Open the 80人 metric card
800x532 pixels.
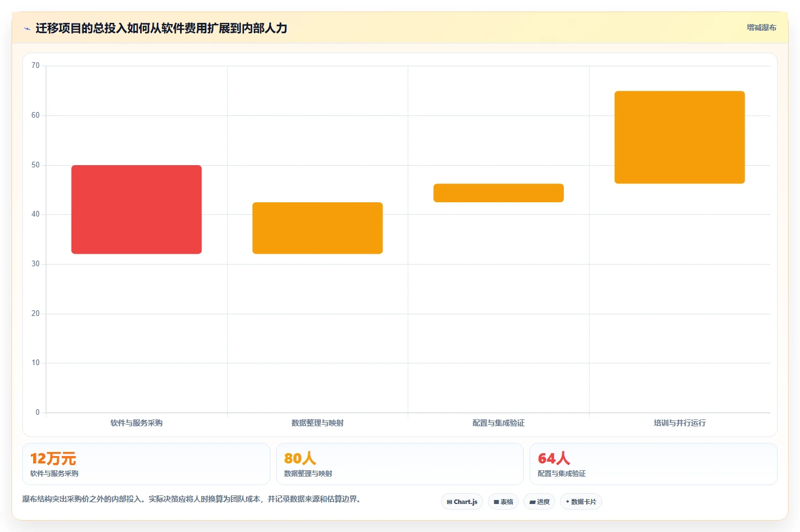coord(400,464)
